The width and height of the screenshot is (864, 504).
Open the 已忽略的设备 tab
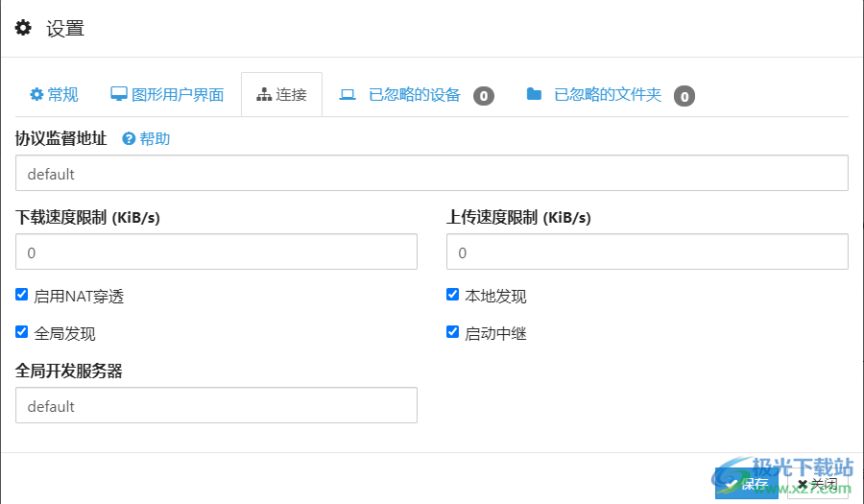[x=418, y=95]
